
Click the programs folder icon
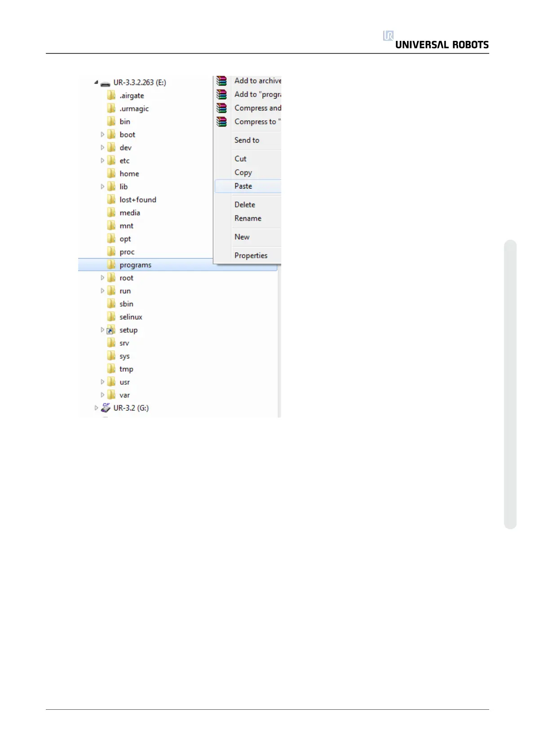111,264
